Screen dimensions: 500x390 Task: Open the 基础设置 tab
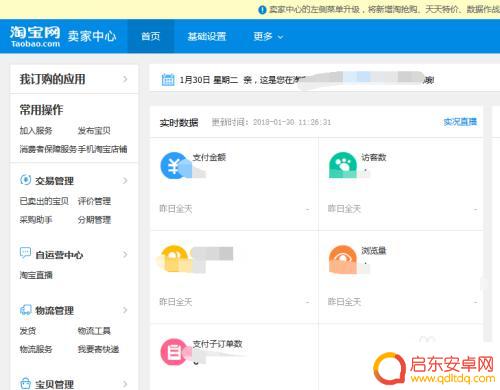coord(207,36)
